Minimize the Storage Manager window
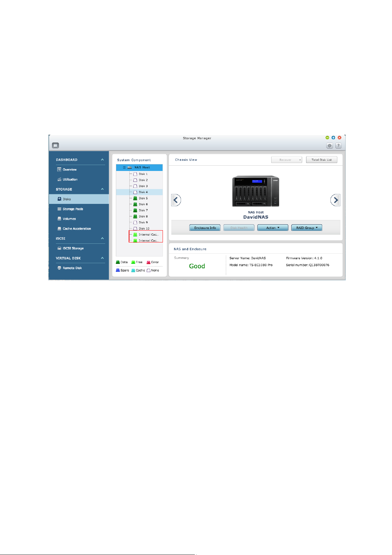 (x=327, y=138)
